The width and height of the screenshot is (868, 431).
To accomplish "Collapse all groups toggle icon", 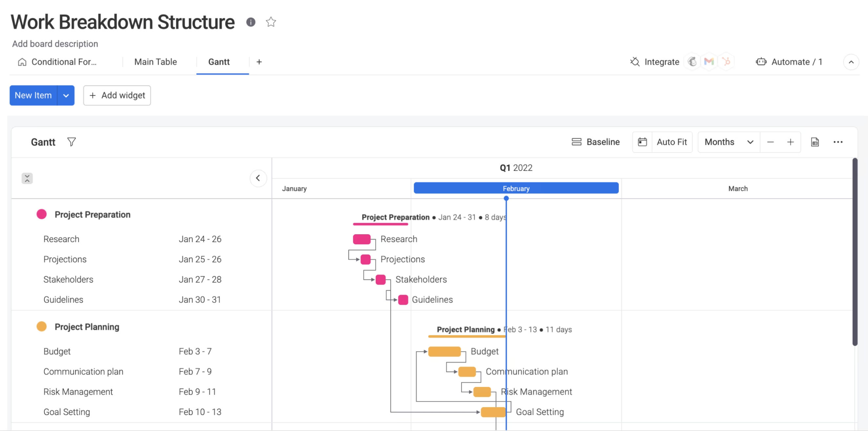I will click(x=27, y=178).
